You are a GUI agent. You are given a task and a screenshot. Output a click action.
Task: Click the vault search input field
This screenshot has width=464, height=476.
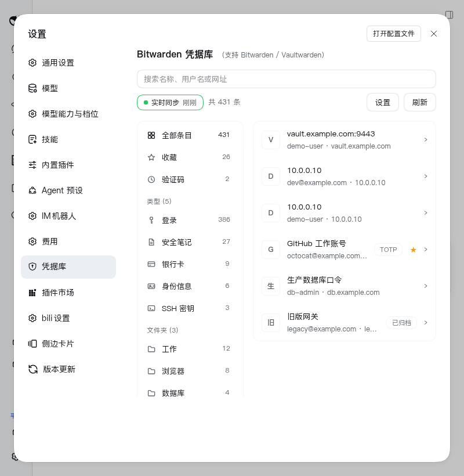tap(287, 79)
